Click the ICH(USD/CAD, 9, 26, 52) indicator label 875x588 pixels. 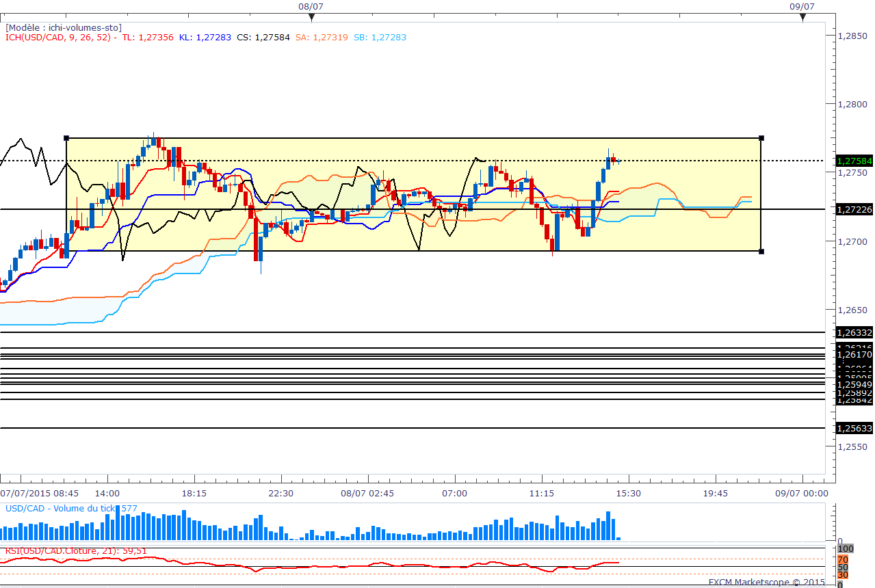[61, 38]
